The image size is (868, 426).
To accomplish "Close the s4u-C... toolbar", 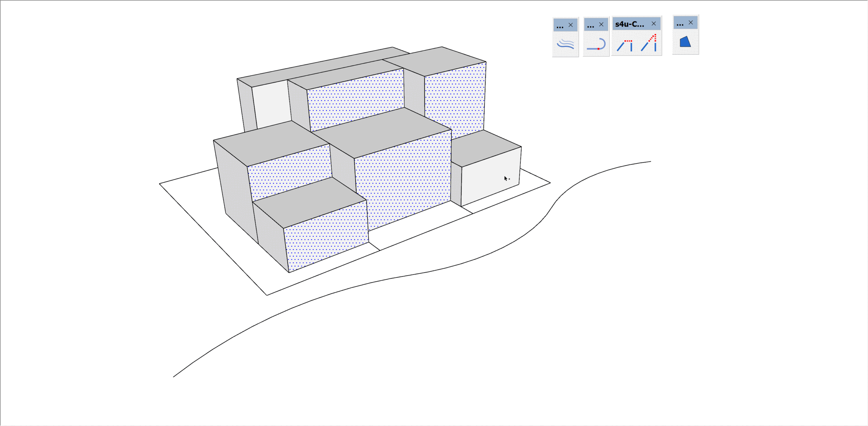I will [654, 24].
